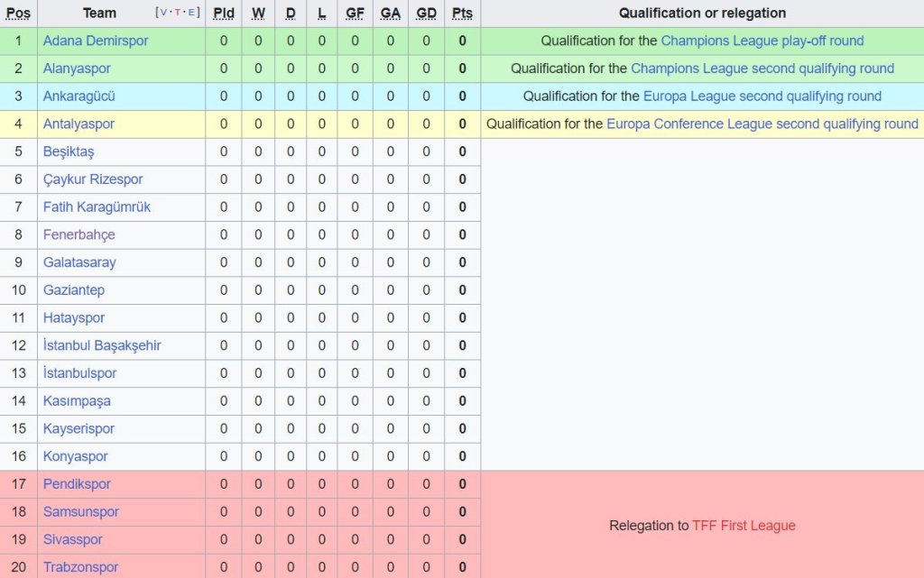Open the Galatasaray team link

79,262
